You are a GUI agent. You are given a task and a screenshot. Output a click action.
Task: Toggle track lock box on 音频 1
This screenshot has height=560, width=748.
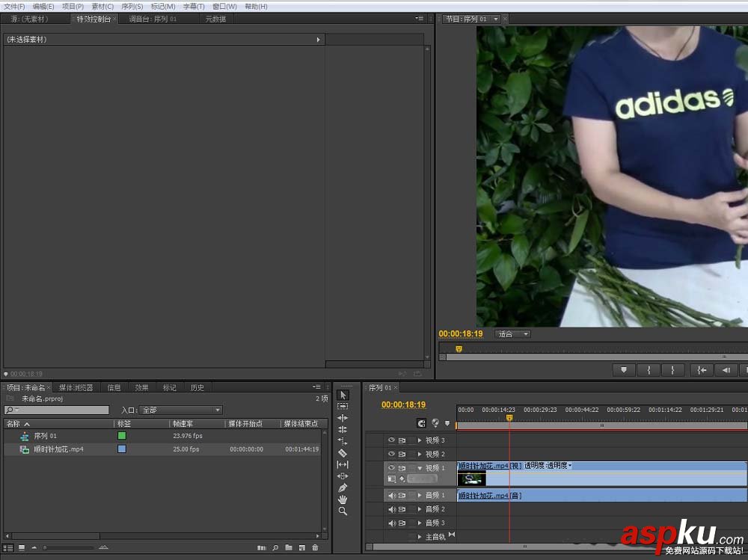[411, 495]
